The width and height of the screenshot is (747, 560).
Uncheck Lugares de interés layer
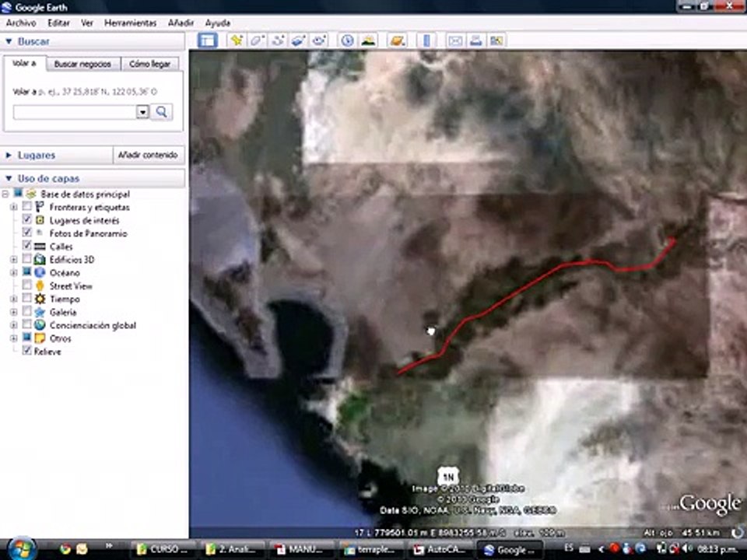pyautogui.click(x=27, y=219)
